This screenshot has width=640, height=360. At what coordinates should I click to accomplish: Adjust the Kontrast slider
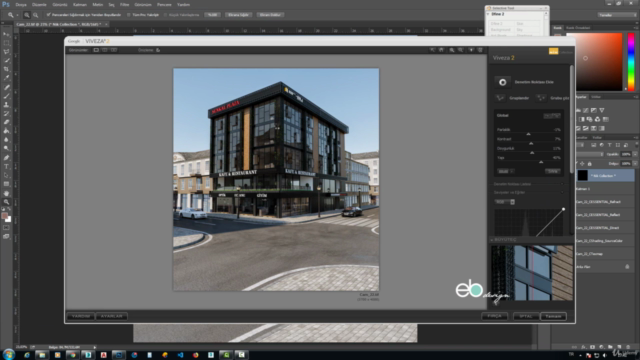(x=531, y=143)
